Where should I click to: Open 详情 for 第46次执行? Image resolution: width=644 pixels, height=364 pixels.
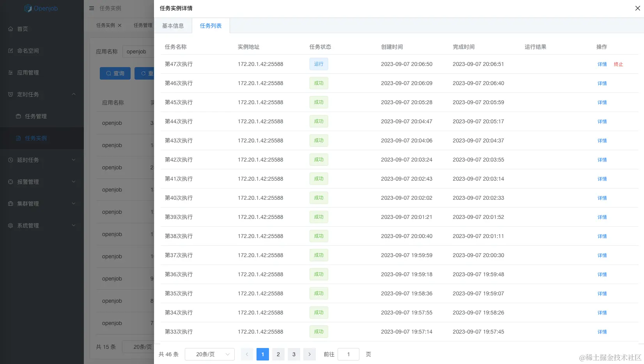click(x=602, y=83)
